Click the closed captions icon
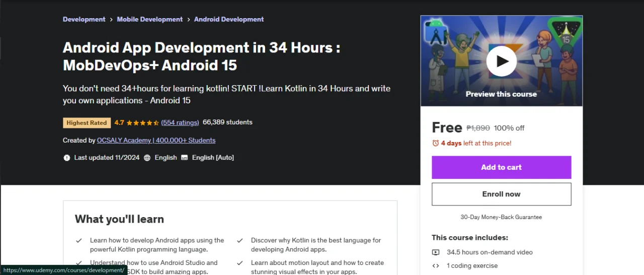The height and width of the screenshot is (275, 644). pos(185,158)
